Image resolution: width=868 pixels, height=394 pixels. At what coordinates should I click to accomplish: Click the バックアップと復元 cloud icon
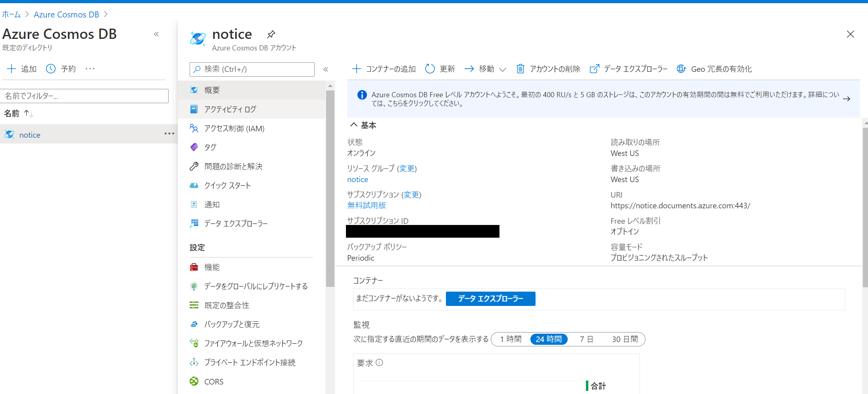pos(194,324)
